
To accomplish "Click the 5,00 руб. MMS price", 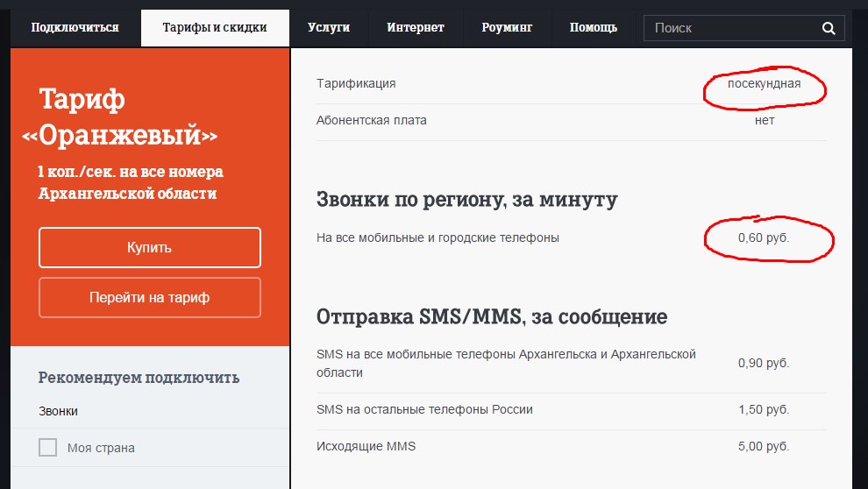I will click(x=764, y=446).
